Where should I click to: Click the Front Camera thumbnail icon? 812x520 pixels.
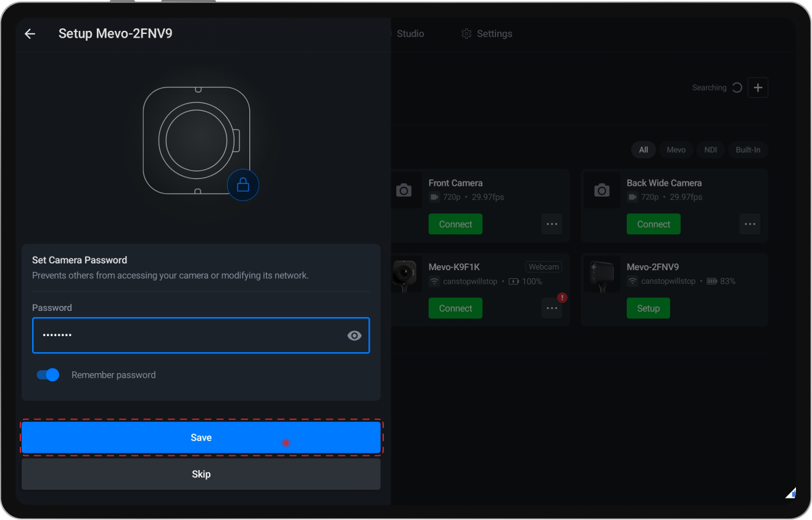point(404,191)
